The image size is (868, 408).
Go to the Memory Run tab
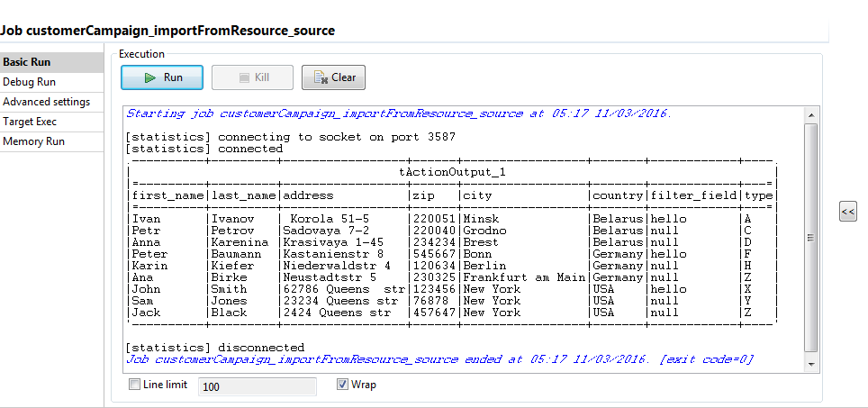click(33, 141)
